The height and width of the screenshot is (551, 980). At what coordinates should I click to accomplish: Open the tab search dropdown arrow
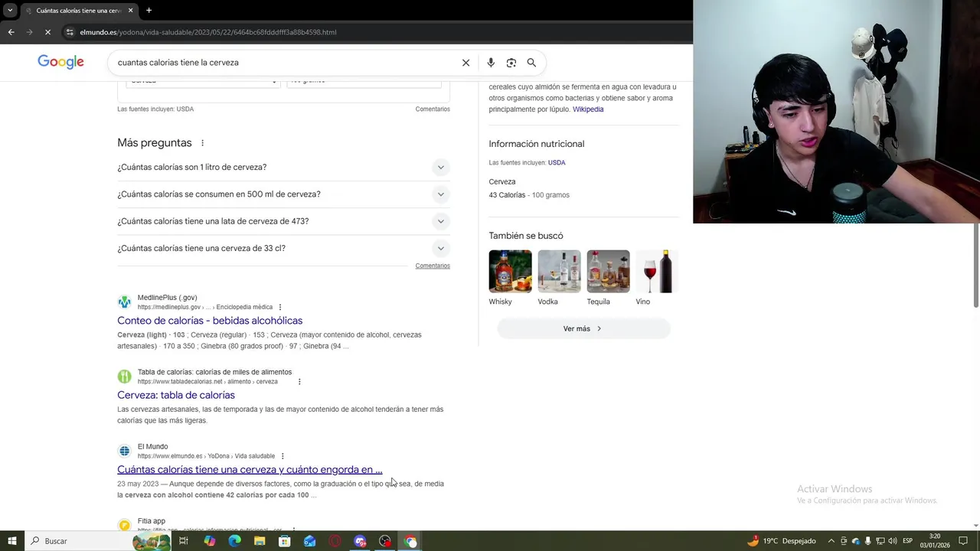[x=10, y=10]
